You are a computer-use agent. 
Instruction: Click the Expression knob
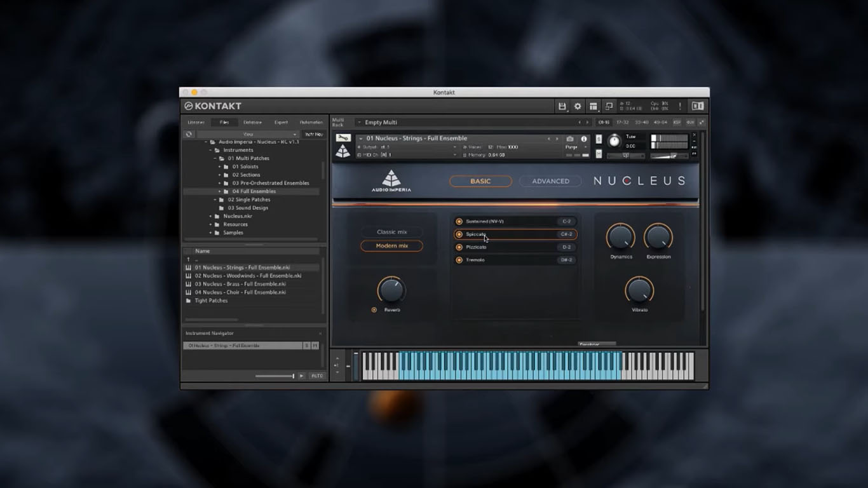tap(658, 238)
